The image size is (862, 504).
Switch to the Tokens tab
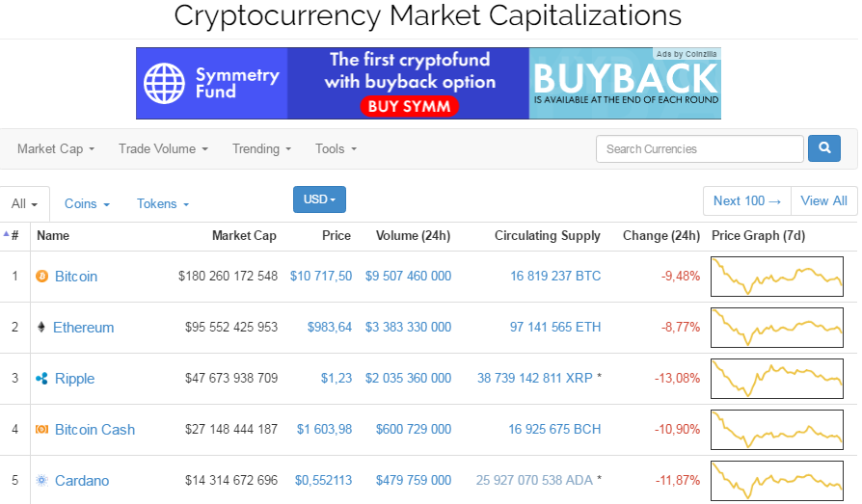162,204
